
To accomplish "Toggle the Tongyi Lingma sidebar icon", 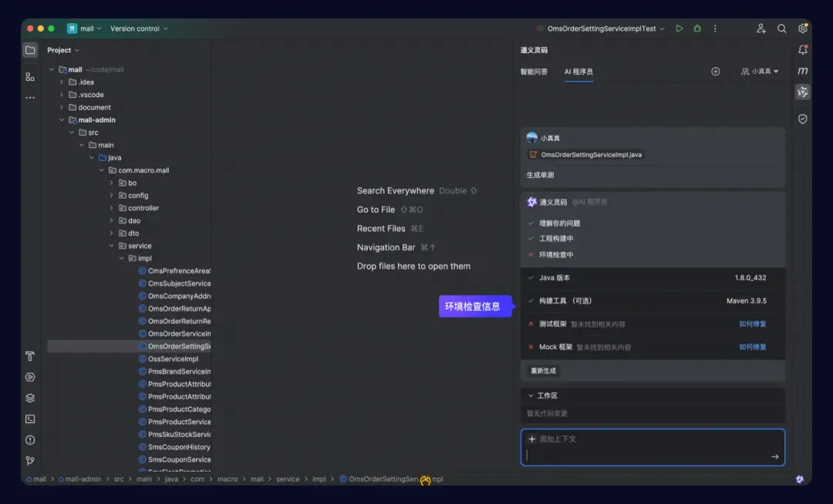I will 802,92.
